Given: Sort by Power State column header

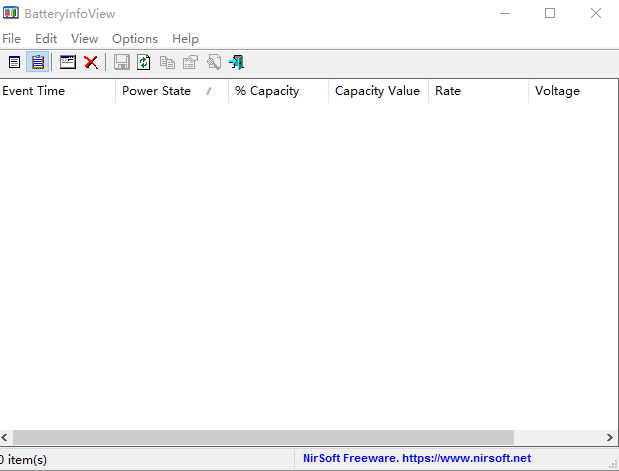Looking at the screenshot, I should [x=172, y=91].
